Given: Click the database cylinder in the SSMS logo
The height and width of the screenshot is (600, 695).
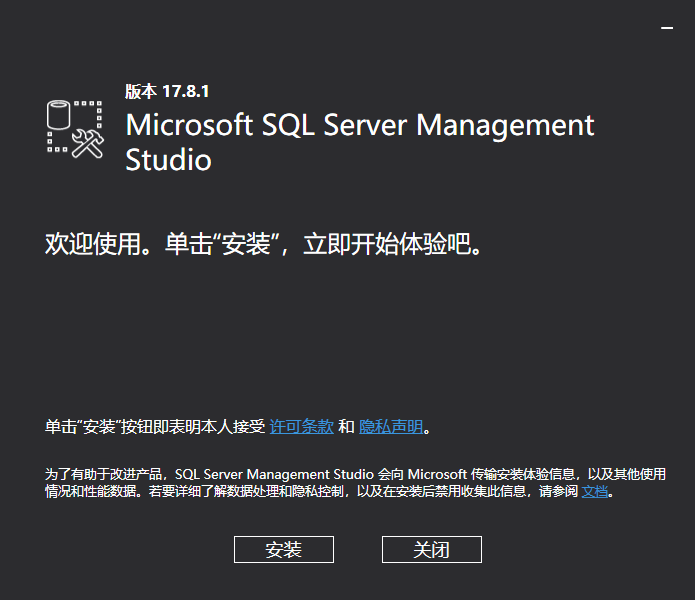Looking at the screenshot, I should pyautogui.click(x=59, y=115).
